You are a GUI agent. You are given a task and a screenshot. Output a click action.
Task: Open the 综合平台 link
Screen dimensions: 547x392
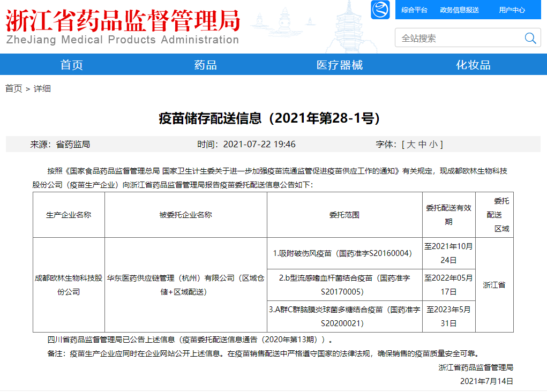coord(414,10)
